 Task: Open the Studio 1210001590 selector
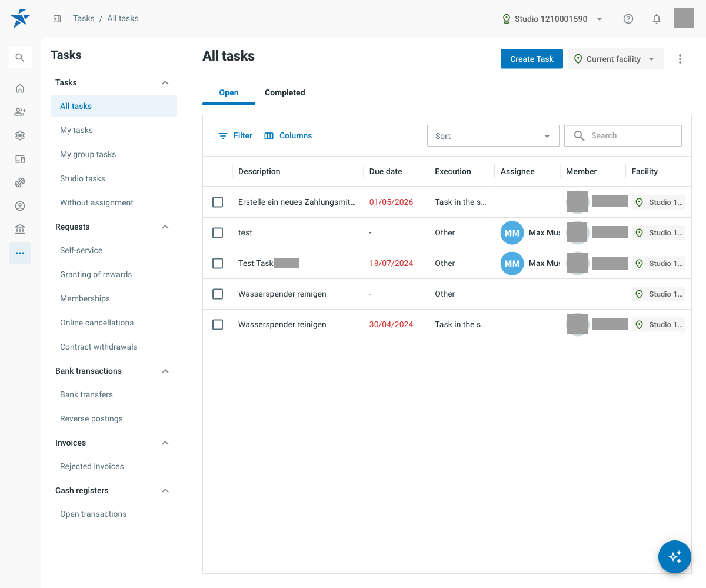click(x=552, y=19)
